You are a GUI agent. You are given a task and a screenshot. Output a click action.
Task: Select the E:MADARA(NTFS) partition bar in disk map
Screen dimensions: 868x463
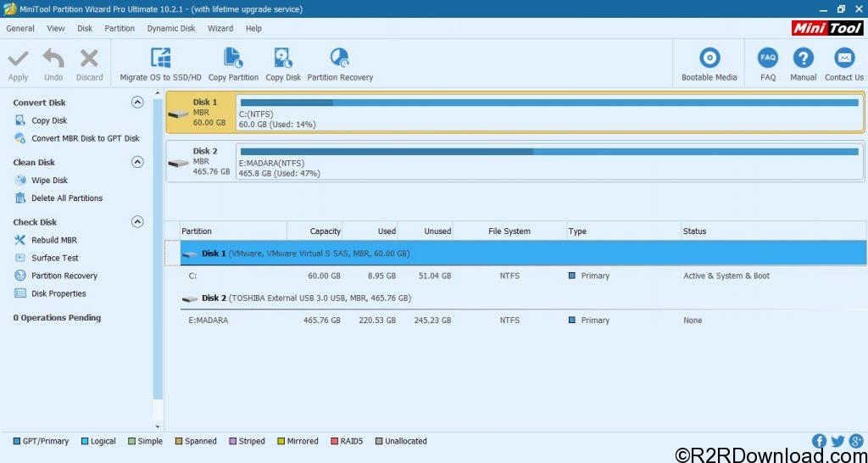(x=549, y=163)
